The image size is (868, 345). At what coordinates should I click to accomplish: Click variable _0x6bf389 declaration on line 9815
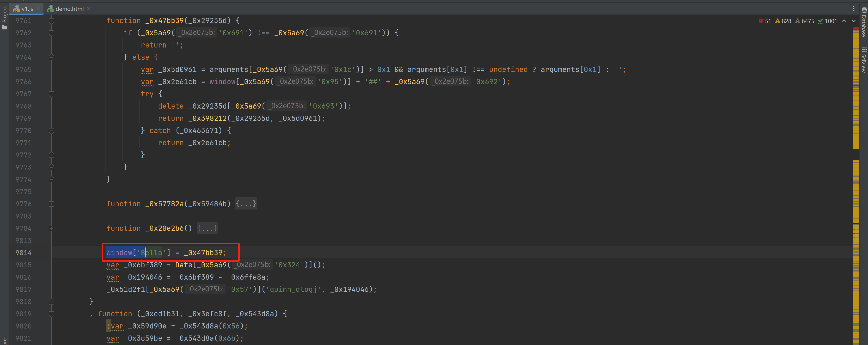click(143, 265)
